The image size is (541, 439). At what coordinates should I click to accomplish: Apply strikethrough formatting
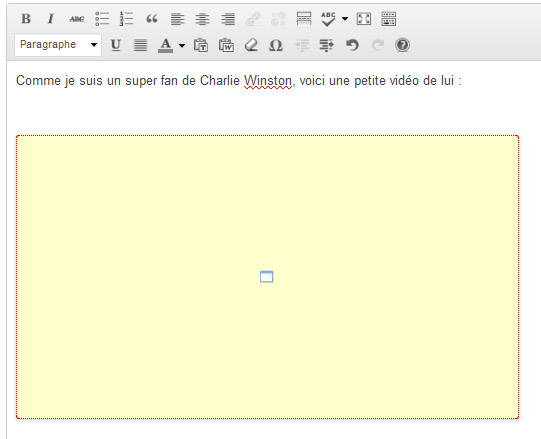click(77, 19)
